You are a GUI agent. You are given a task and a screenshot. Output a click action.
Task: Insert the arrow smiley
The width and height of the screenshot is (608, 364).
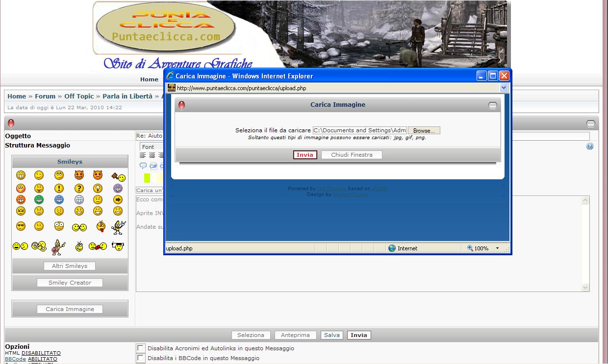coord(118,199)
